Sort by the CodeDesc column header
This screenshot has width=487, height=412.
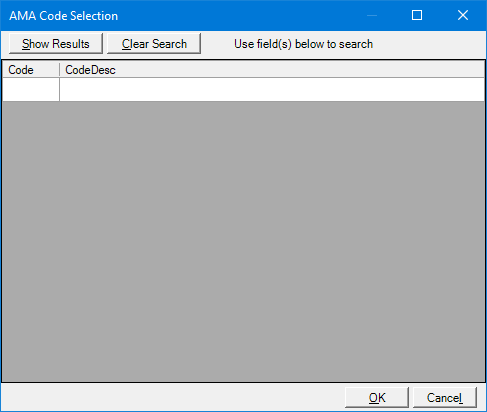click(x=272, y=70)
